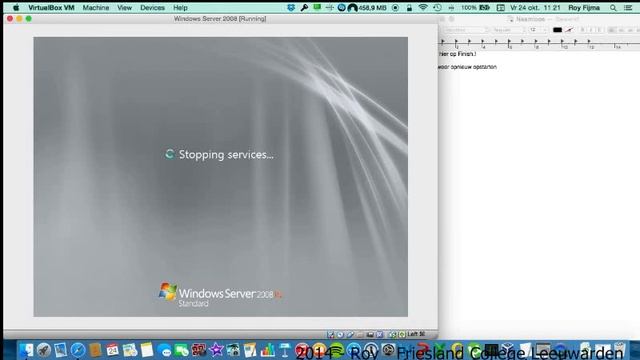Open the Roy Fijma user menu
640x360 pixels.
coord(584,8)
